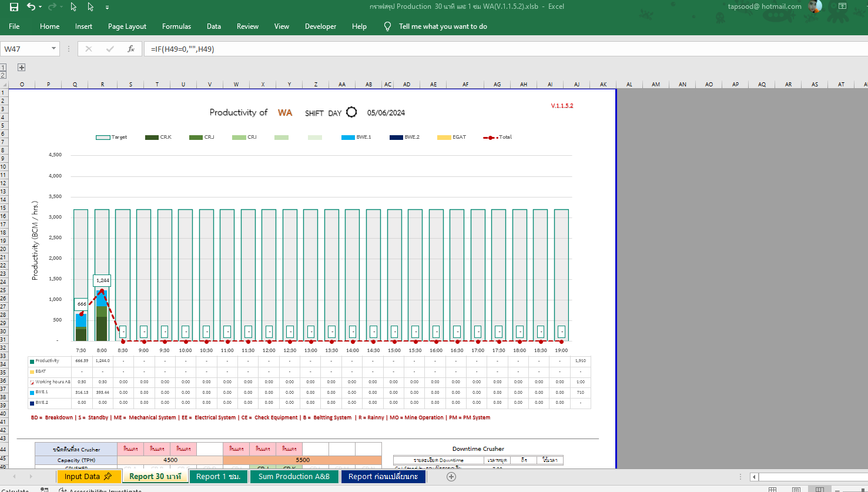
Task: Click the New sheet plus icon
Action: pos(451,477)
